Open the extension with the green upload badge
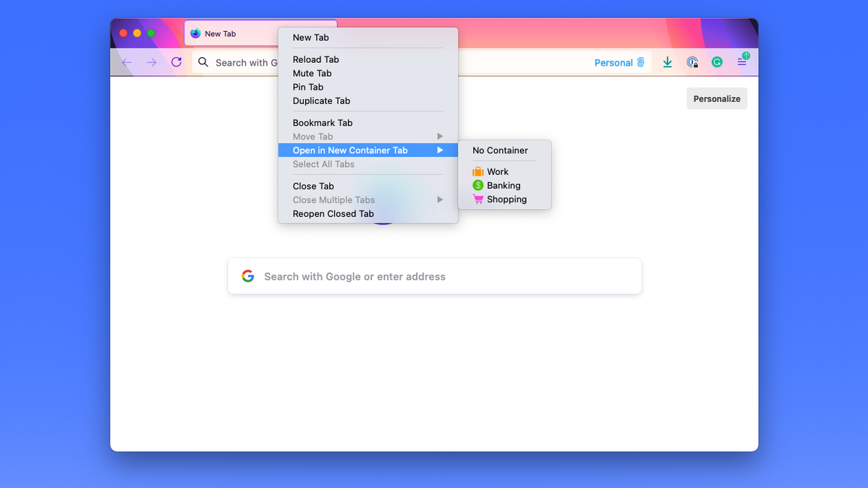This screenshot has height=488, width=868. click(x=741, y=62)
